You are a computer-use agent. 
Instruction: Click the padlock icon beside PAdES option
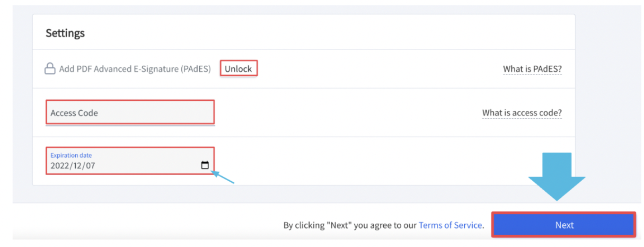50,69
